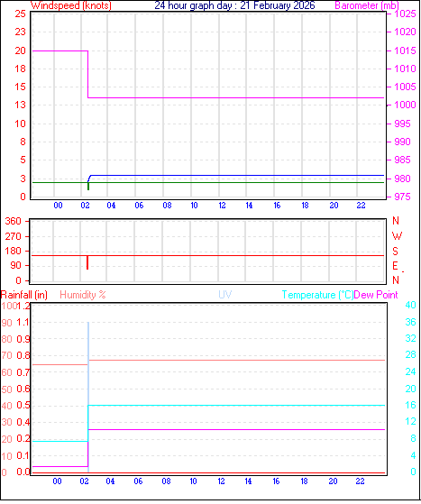Click the 1005 barometer axis value
421x504 pixels.
(x=406, y=87)
